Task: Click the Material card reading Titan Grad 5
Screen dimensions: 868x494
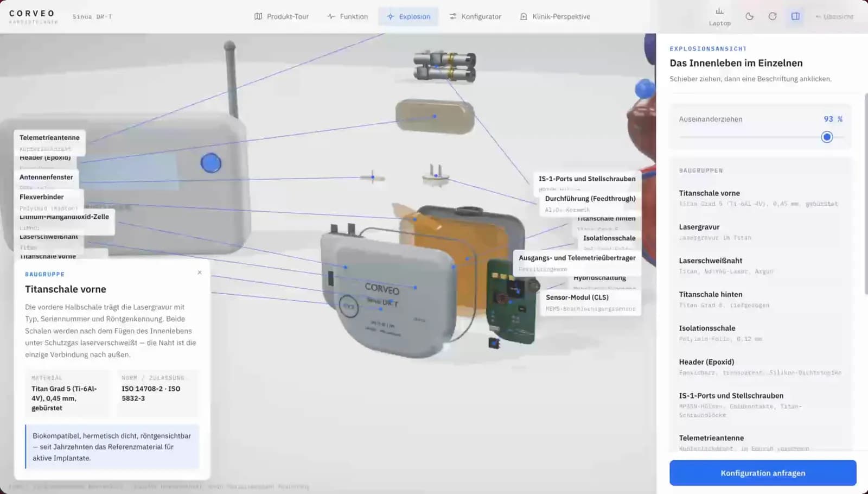Action: [x=69, y=393]
